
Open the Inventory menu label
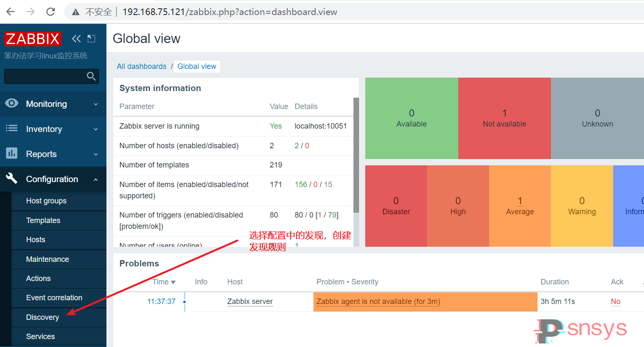[44, 129]
